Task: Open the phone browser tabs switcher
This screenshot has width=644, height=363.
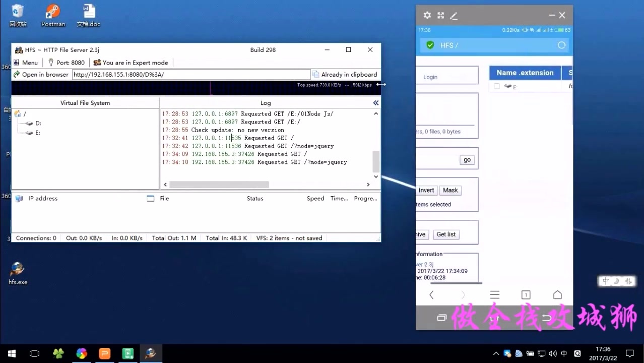Action: (x=526, y=295)
